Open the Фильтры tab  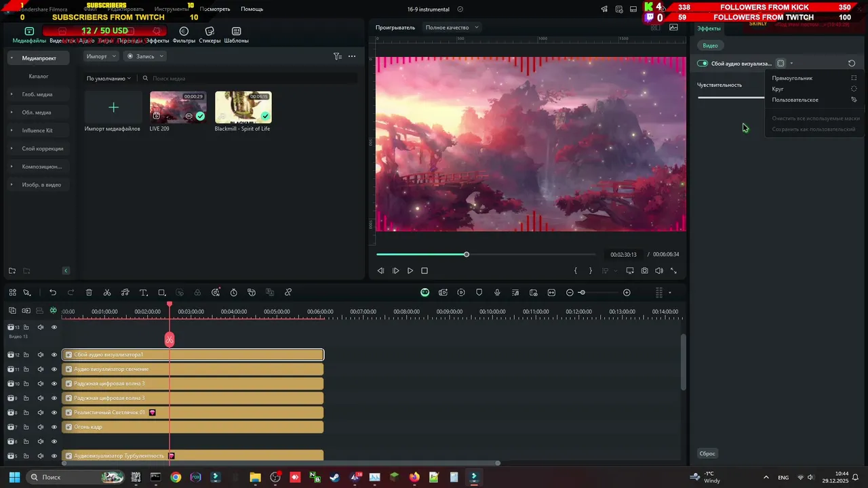(x=184, y=35)
